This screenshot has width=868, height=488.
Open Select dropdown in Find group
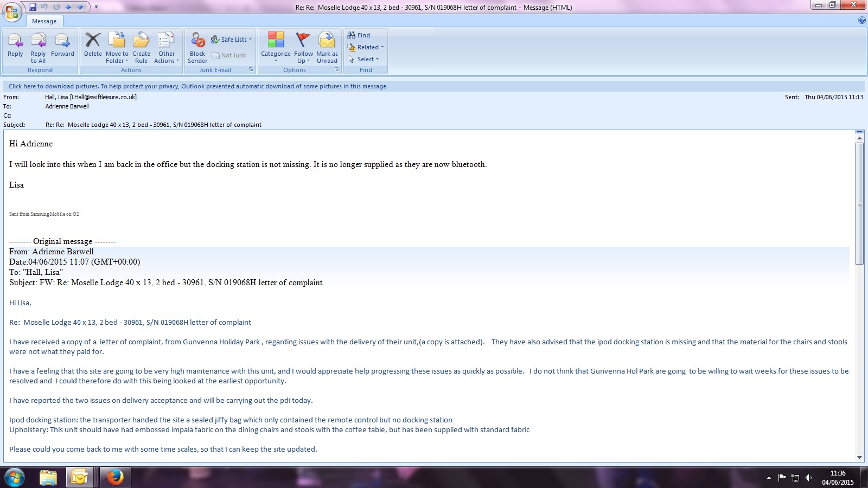[363, 59]
